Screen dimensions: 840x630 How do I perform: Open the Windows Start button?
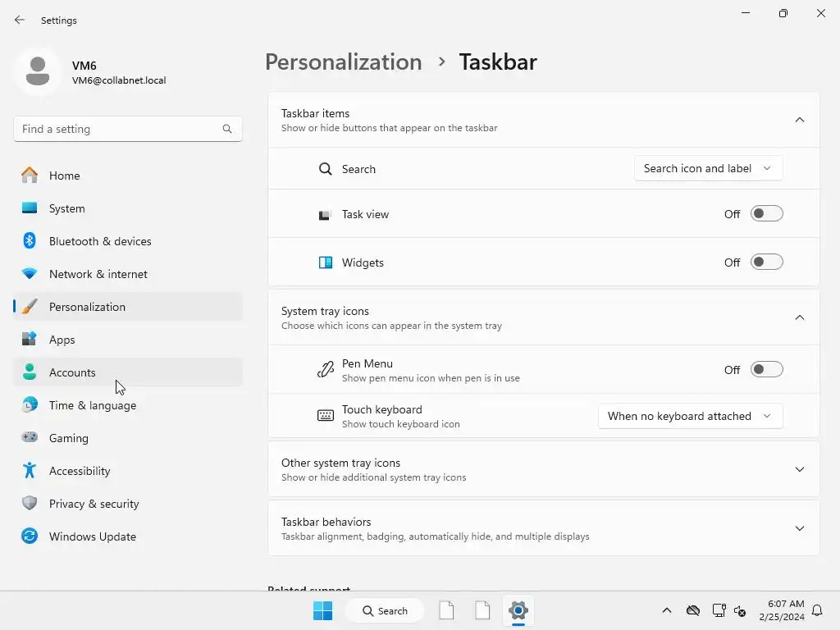click(322, 610)
